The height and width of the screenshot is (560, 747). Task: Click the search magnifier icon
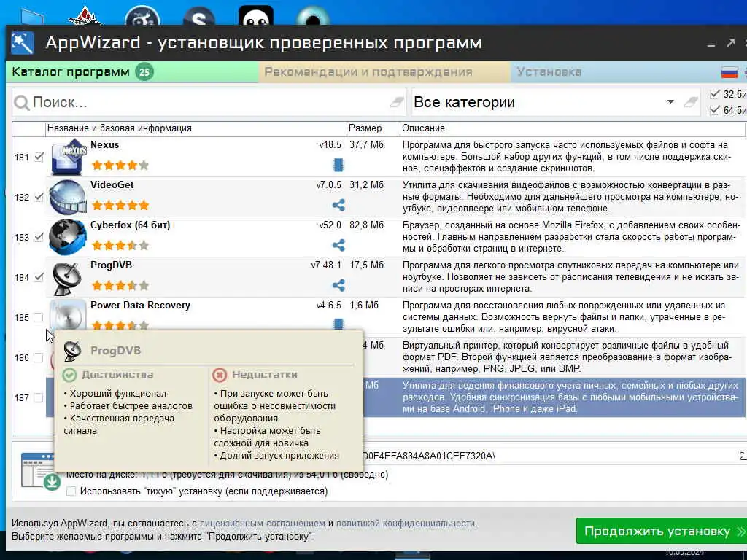(x=21, y=102)
